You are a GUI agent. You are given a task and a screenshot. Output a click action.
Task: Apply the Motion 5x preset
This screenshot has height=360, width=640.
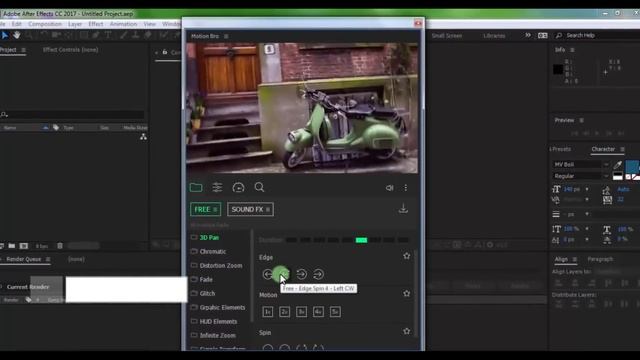336,312
